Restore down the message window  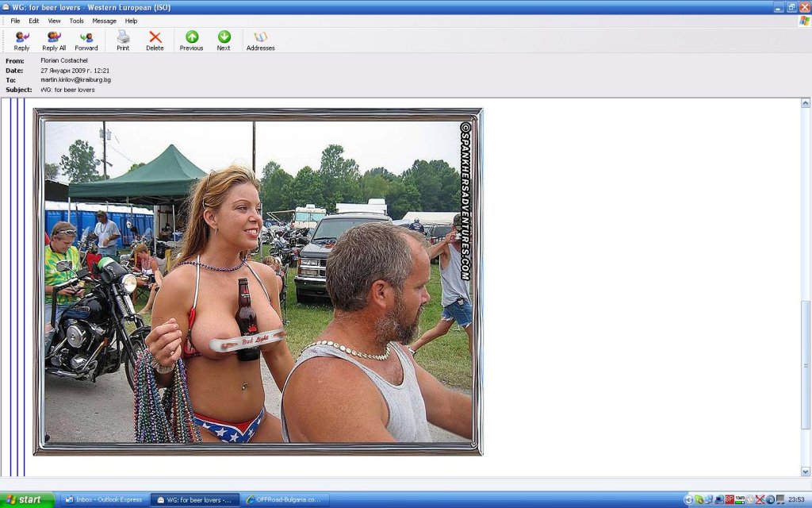[x=792, y=7]
